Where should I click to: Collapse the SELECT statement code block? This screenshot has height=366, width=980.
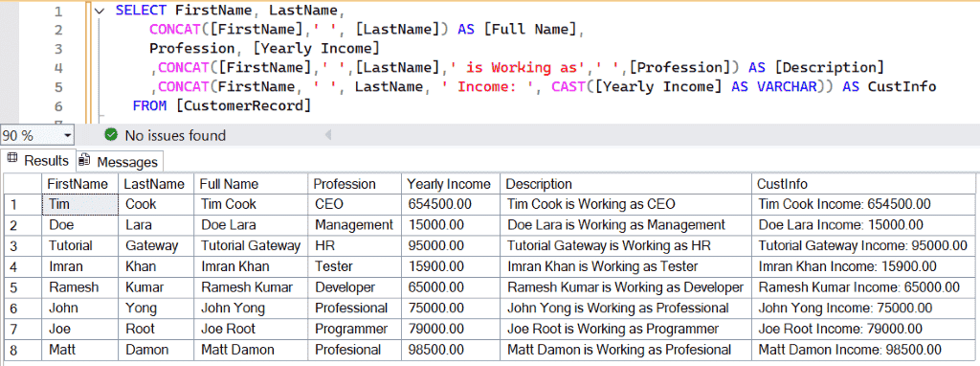pyautogui.click(x=99, y=11)
